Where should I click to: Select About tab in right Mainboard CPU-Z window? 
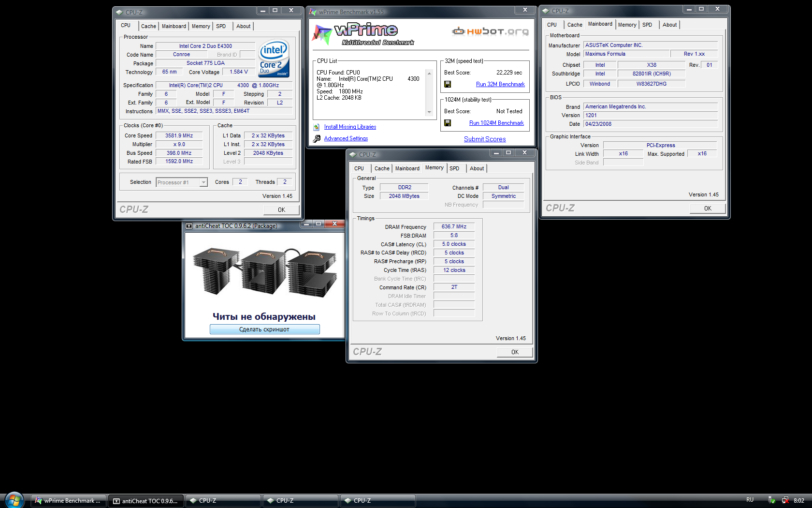pos(669,25)
